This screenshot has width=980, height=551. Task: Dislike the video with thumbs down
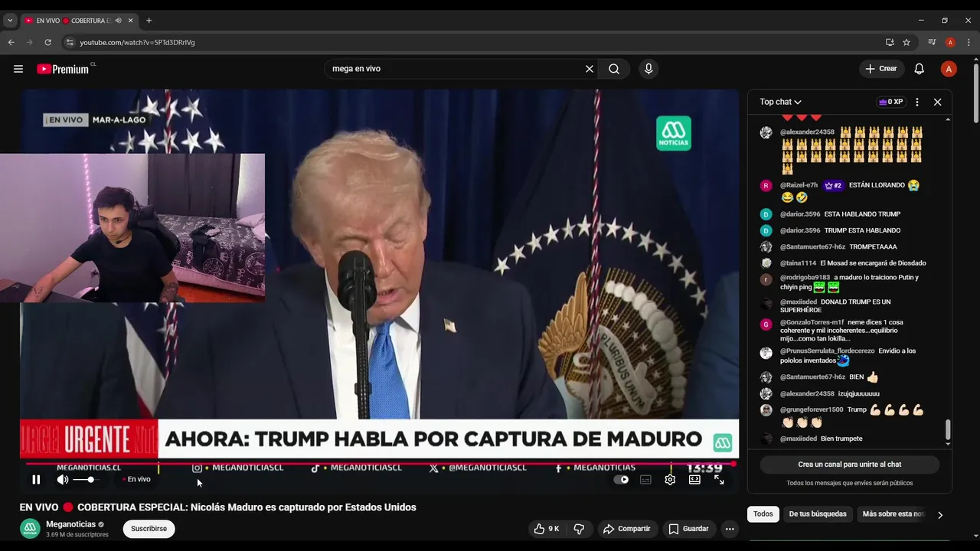(x=579, y=529)
